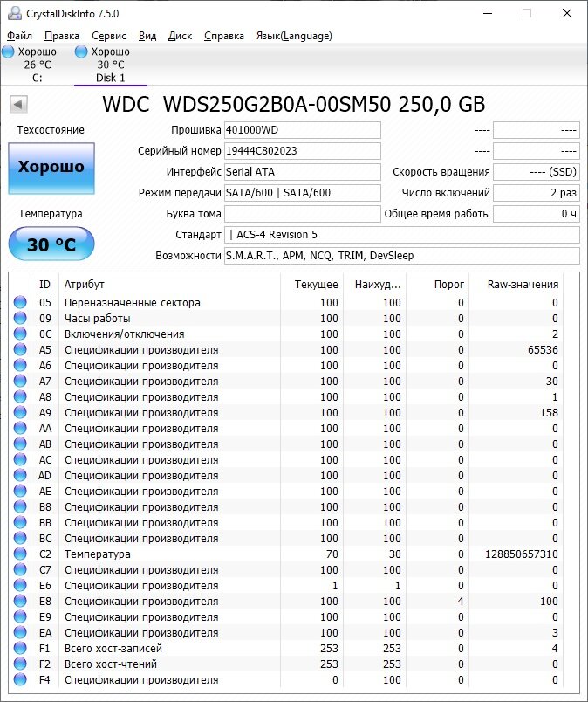
Task: Select the Всего хост-записей row text
Action: pos(113,648)
